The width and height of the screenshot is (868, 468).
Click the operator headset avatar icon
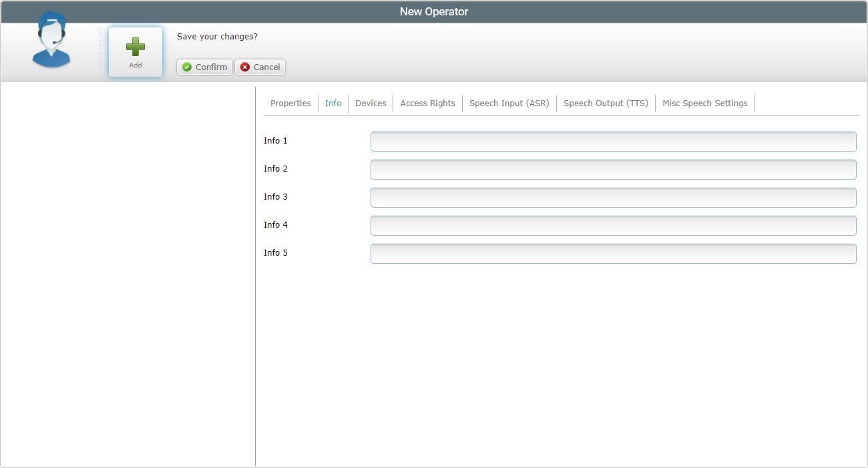coord(51,41)
